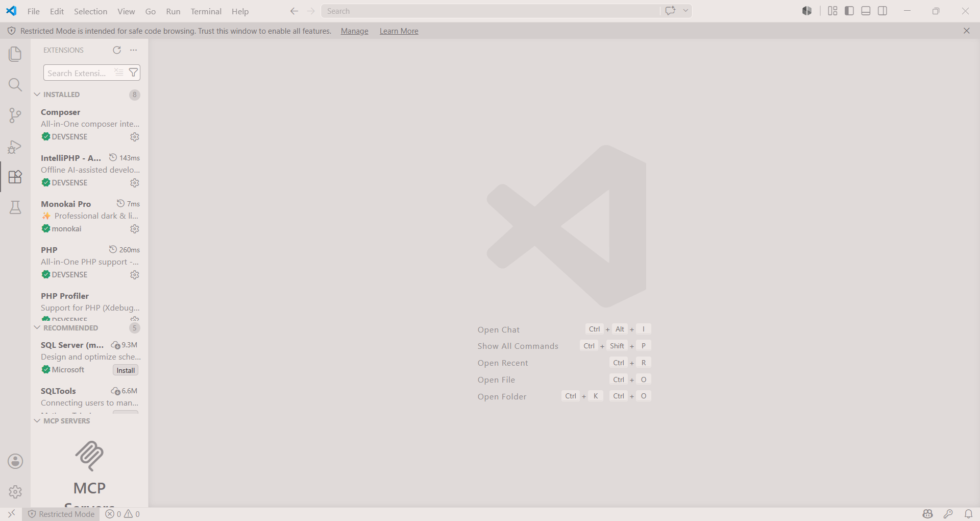Viewport: 980px width, 521px height.
Task: Open the File menu
Action: (x=34, y=11)
